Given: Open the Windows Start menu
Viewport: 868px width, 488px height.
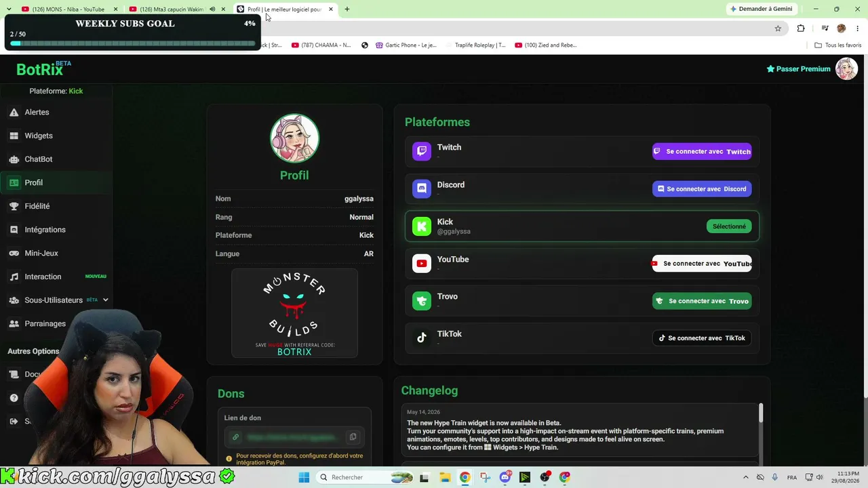Looking at the screenshot, I should click(304, 477).
